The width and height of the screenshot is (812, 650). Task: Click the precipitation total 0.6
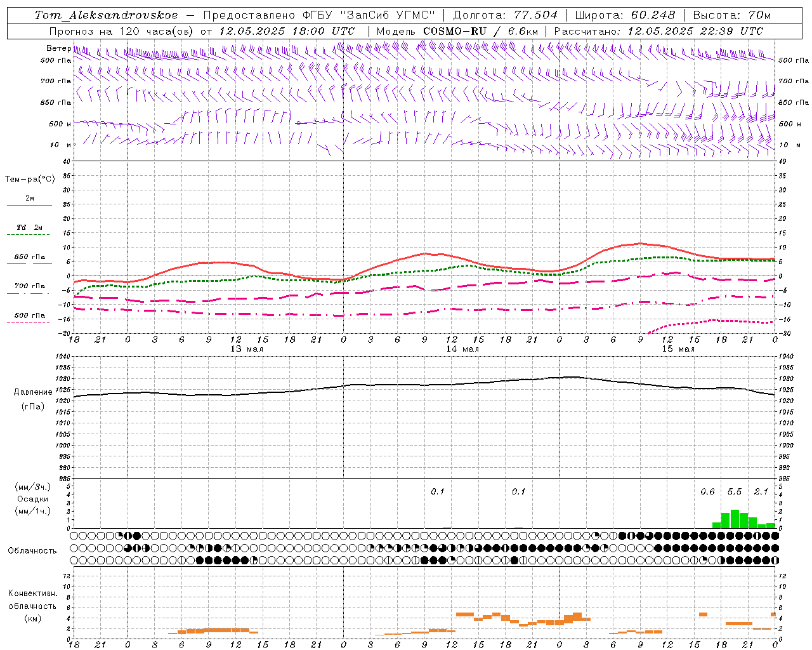(x=708, y=492)
